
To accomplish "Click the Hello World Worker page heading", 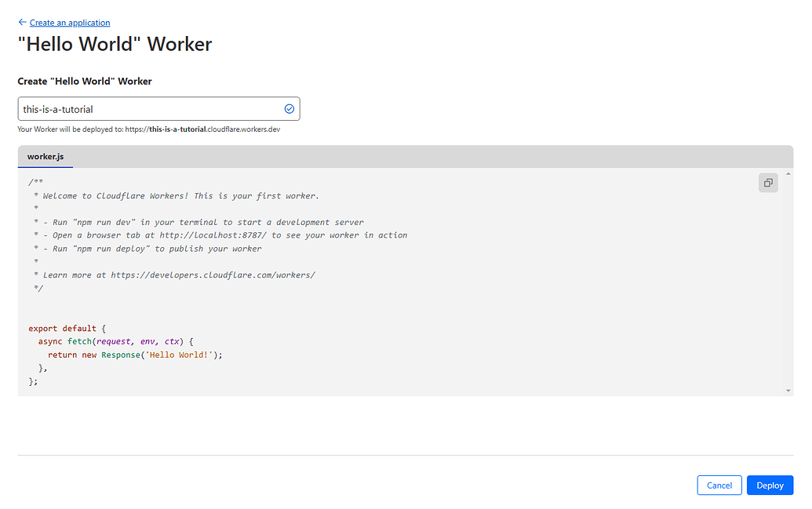I will (x=114, y=44).
